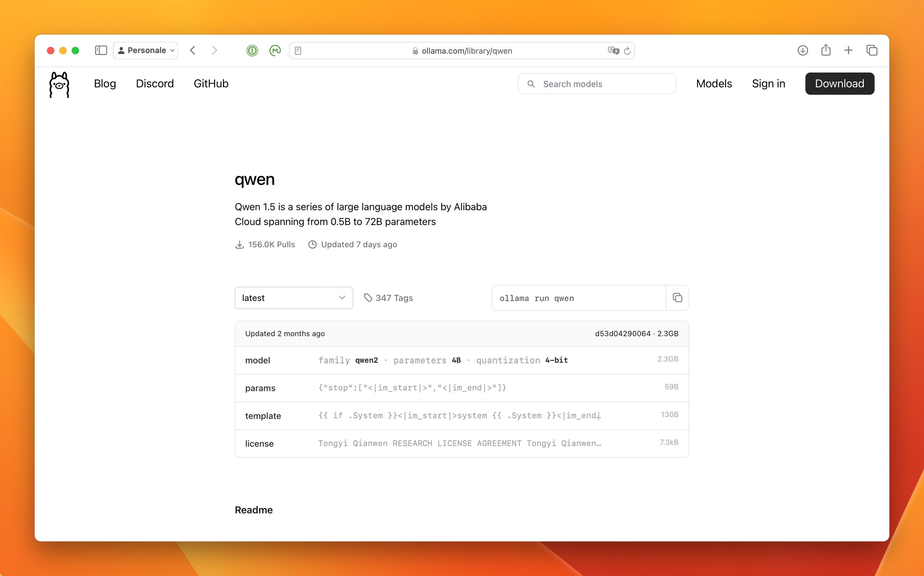This screenshot has width=924, height=576.
Task: Open the Personale profile dropdown
Action: [x=146, y=50]
